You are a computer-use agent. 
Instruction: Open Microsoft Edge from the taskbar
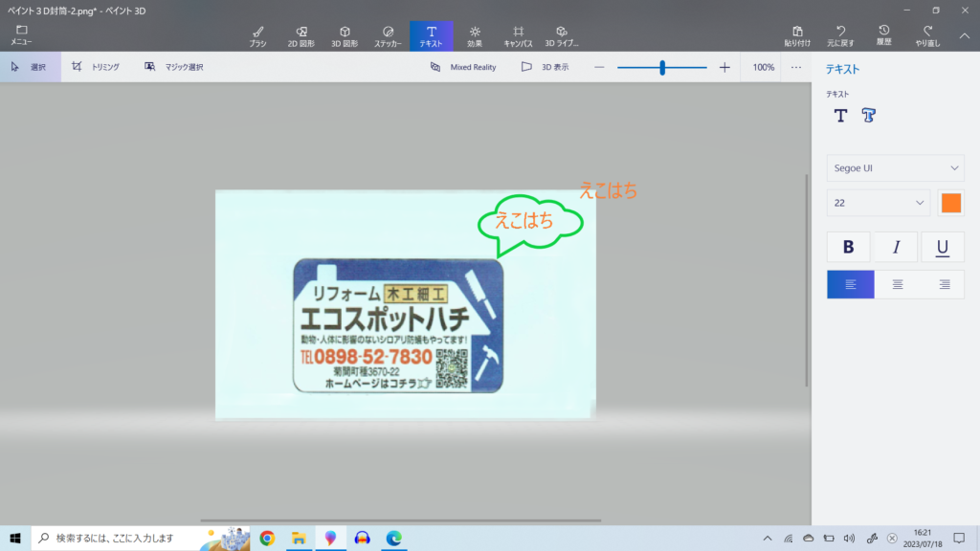[393, 538]
